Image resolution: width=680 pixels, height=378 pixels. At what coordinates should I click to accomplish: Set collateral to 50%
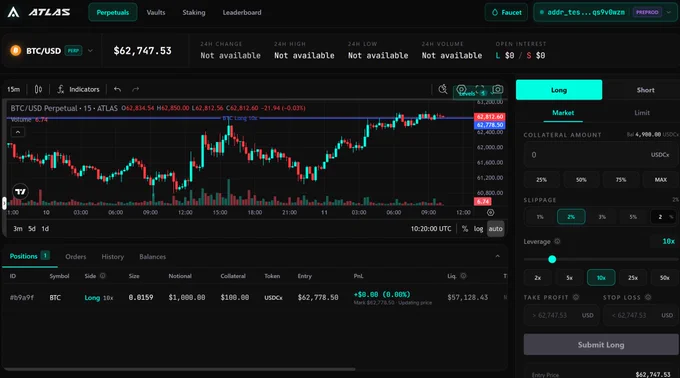pyautogui.click(x=581, y=179)
